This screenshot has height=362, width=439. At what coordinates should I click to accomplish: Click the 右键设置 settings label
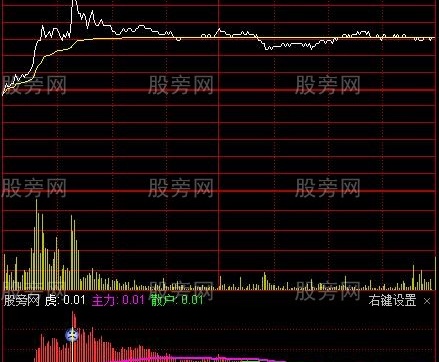(x=392, y=301)
